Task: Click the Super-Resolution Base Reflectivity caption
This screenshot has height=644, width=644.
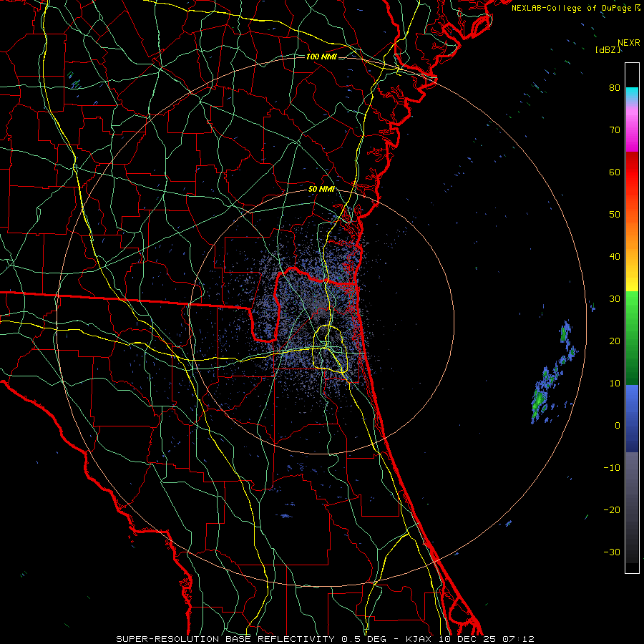Action: (225, 639)
